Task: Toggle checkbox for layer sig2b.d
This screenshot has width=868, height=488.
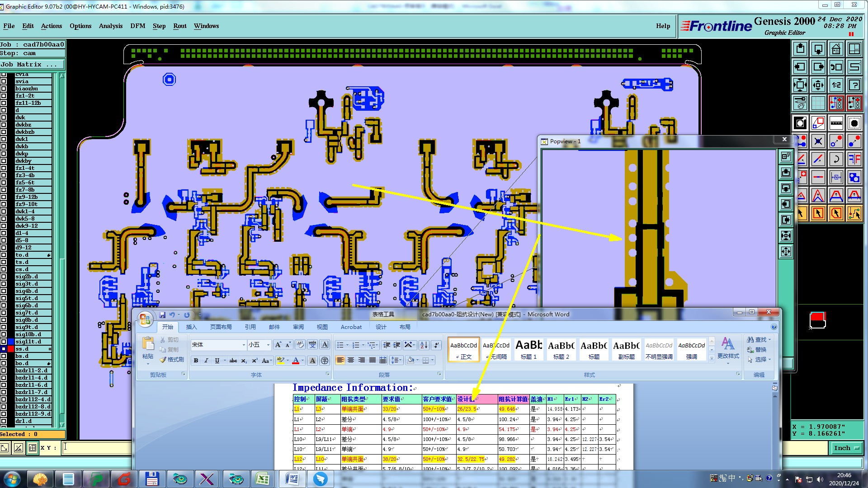Action: tap(4, 277)
